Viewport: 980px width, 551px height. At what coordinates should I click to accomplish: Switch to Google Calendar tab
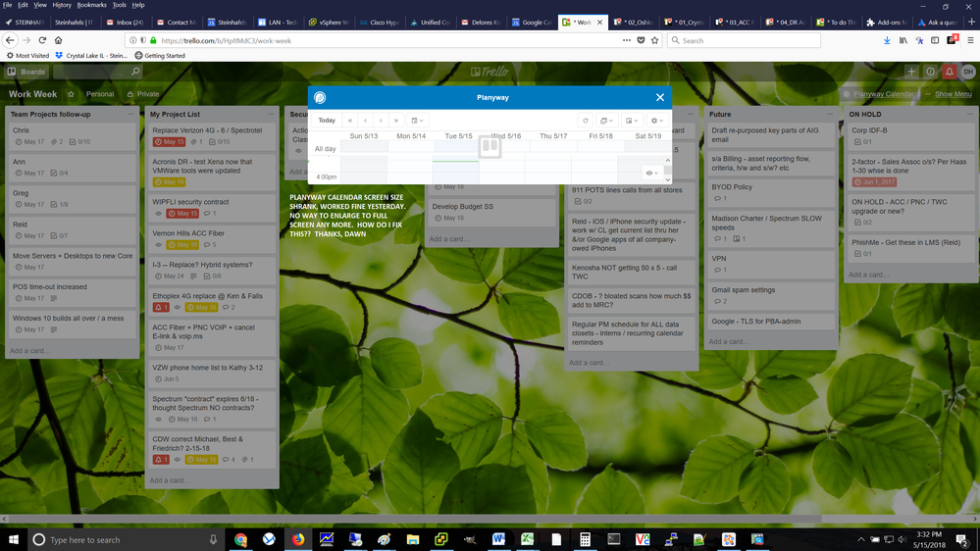point(532,22)
